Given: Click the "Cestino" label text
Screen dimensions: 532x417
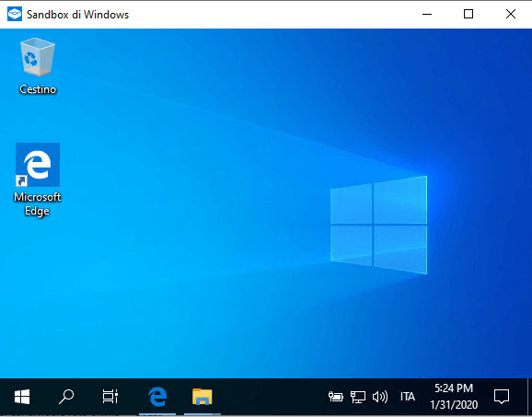Looking at the screenshot, I should 38,89.
